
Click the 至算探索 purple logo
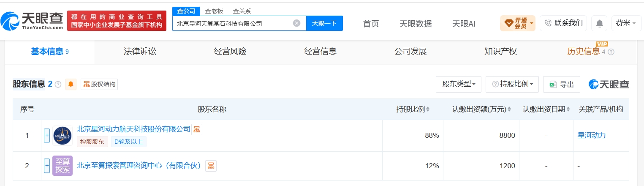(x=62, y=166)
